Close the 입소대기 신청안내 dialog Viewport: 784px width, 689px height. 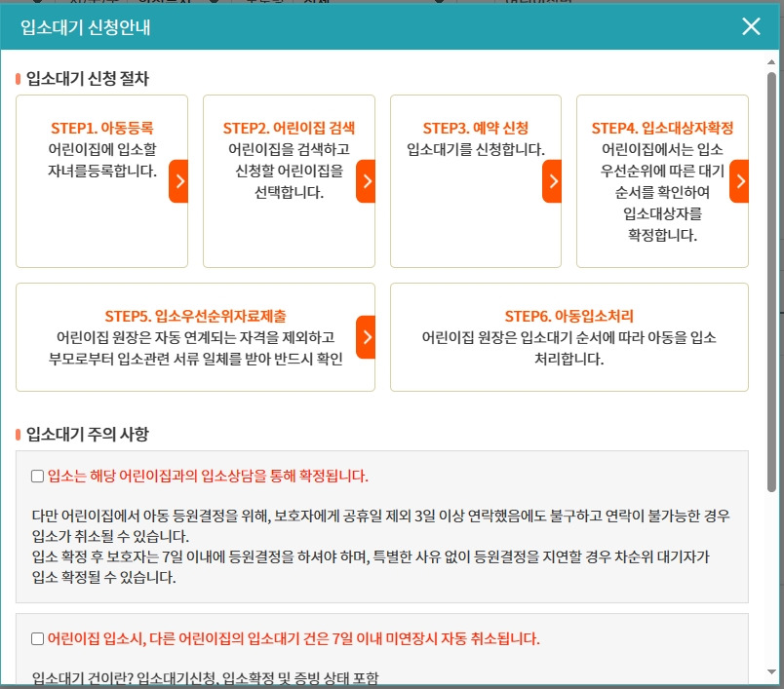click(751, 26)
